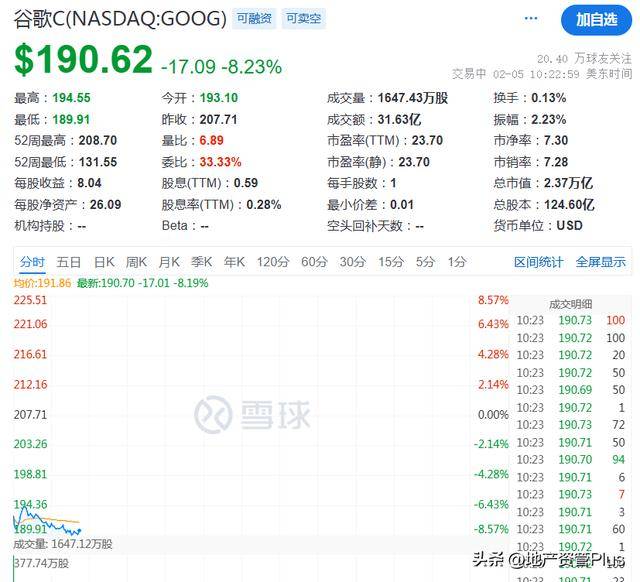Click the 最低 value 189.91 in stats
The image size is (640, 582).
tap(71, 120)
